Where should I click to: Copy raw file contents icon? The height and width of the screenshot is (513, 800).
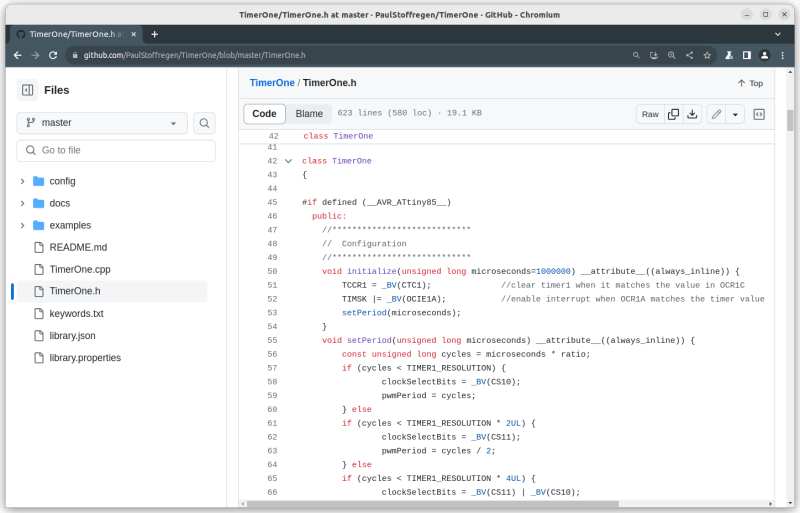[673, 114]
